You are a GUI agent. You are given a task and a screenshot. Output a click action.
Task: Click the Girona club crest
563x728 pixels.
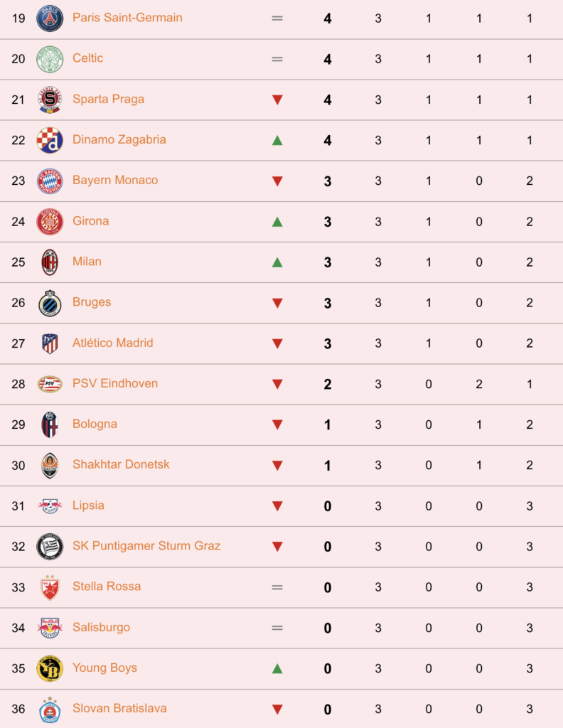50,222
